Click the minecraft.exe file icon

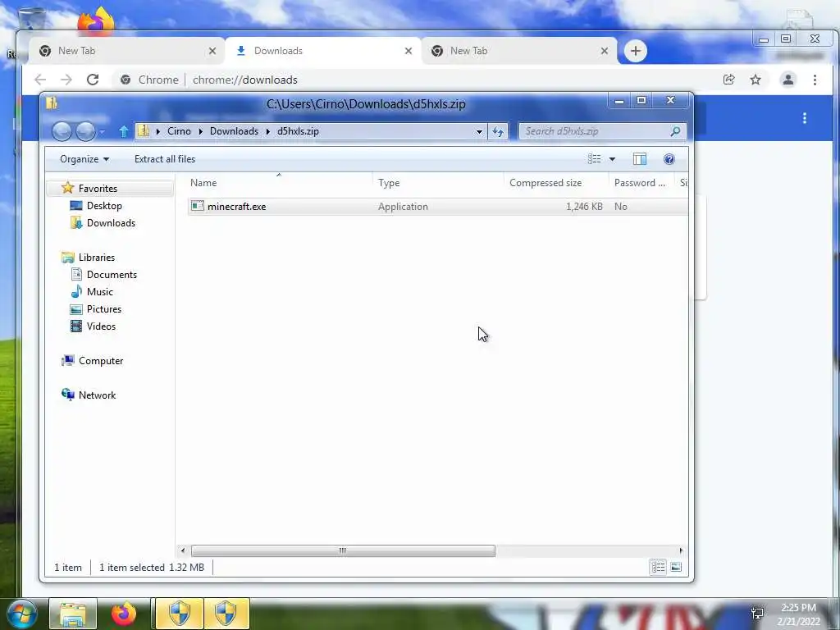point(198,206)
